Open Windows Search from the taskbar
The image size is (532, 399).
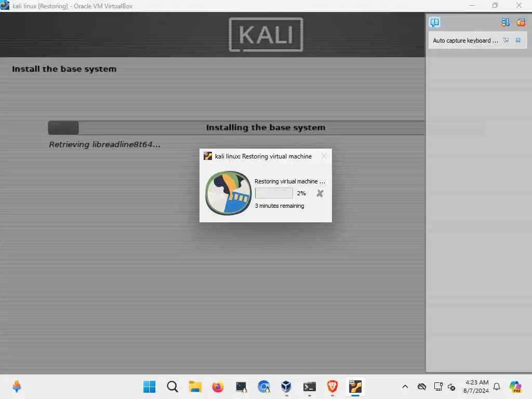(x=172, y=387)
